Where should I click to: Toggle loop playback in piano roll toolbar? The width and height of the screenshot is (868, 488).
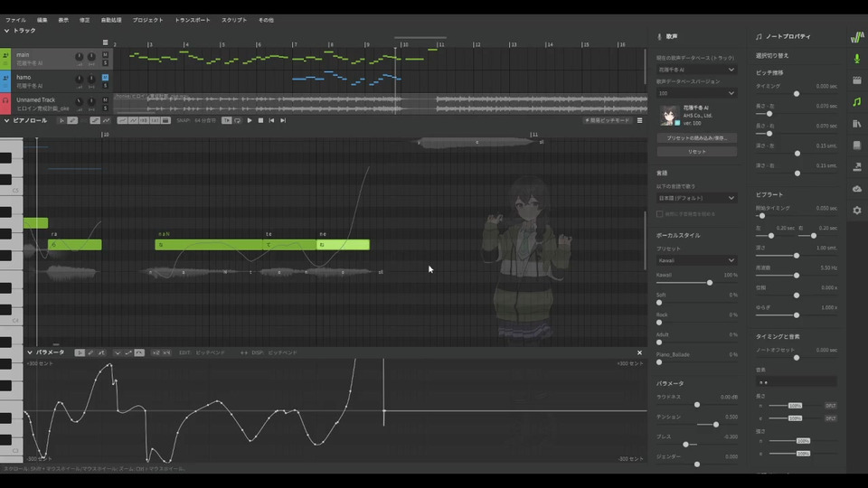tap(238, 120)
